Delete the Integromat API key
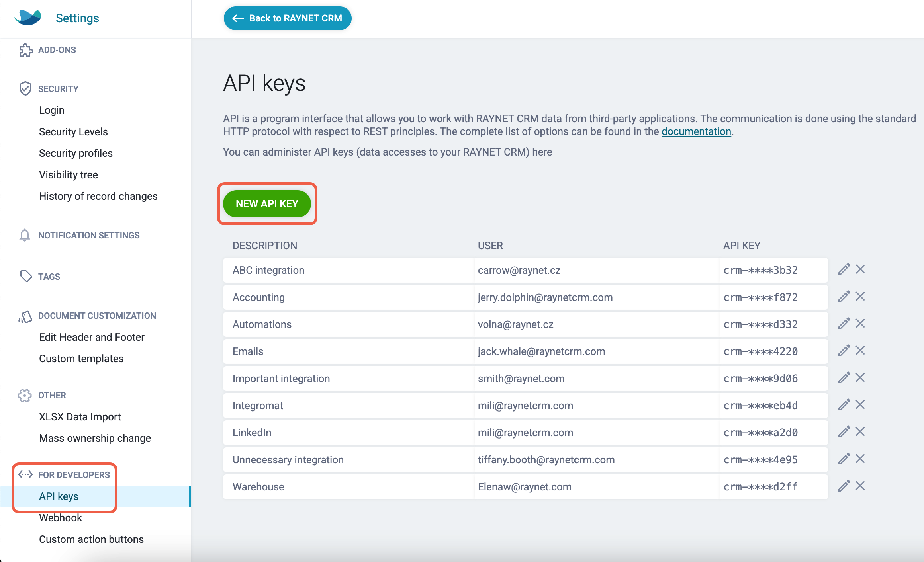Viewport: 924px width, 562px height. tap(860, 405)
